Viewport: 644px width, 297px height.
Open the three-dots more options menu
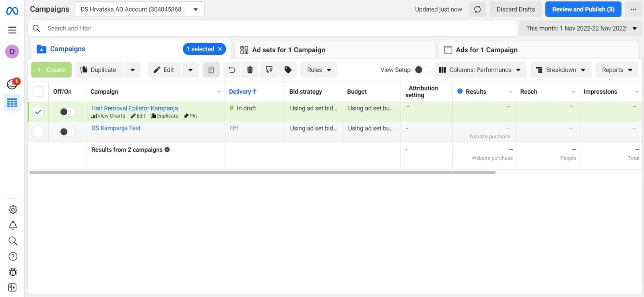tap(634, 9)
